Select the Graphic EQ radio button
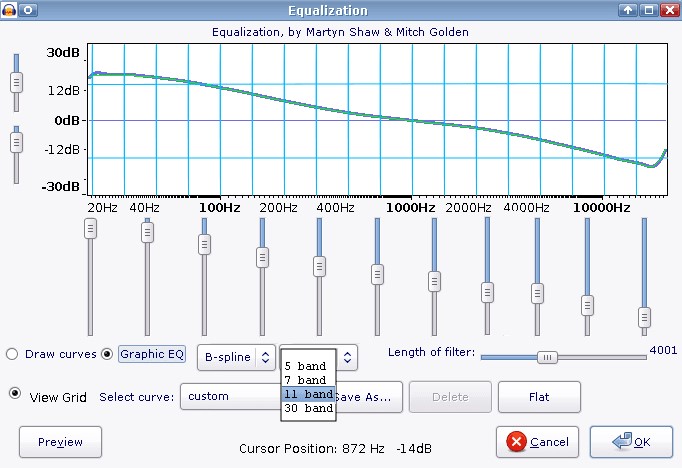This screenshot has height=468, width=682. coord(107,354)
